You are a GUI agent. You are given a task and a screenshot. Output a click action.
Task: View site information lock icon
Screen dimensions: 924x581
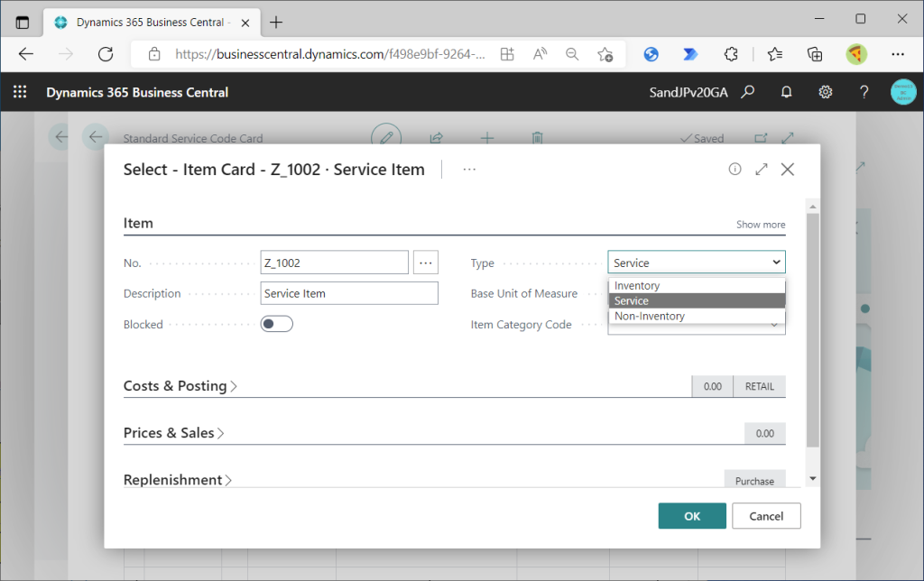click(x=154, y=54)
